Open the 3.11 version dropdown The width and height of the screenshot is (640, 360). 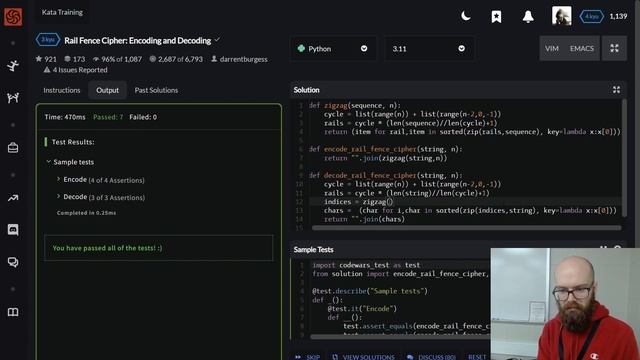point(429,49)
